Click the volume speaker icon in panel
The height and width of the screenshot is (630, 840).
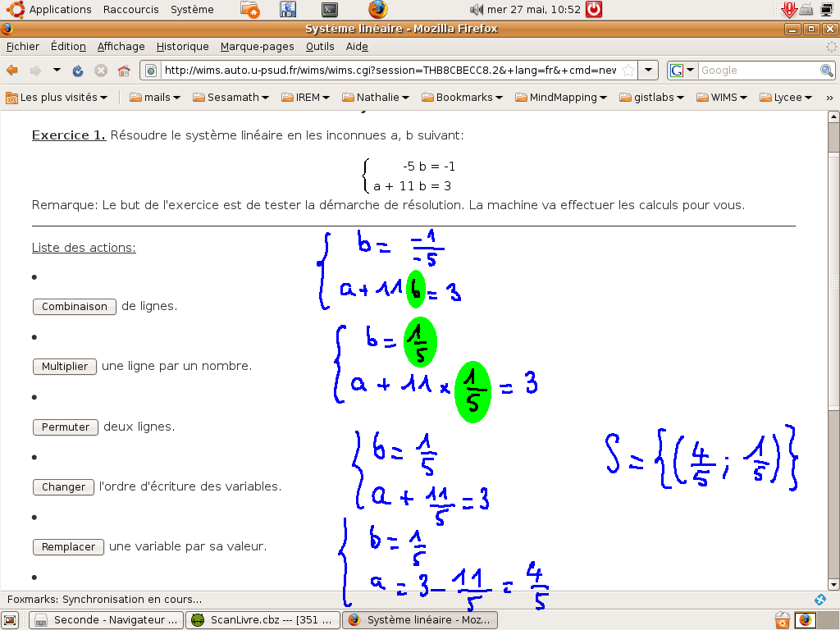476,10
